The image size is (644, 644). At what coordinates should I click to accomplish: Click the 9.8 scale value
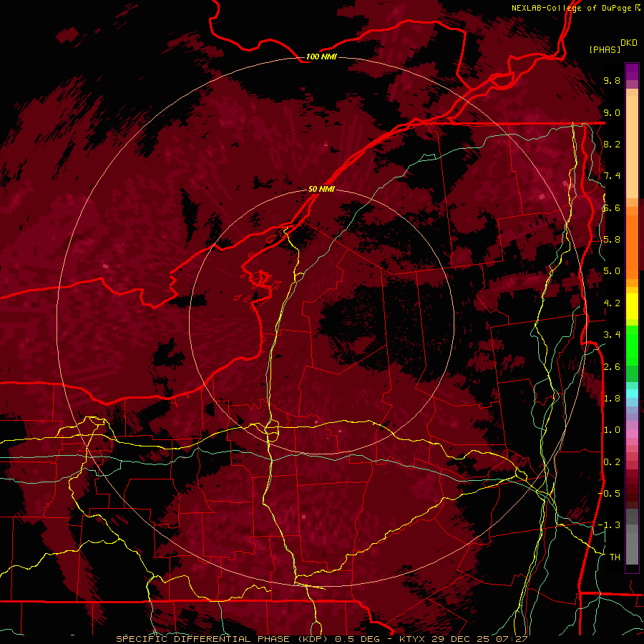(612, 80)
